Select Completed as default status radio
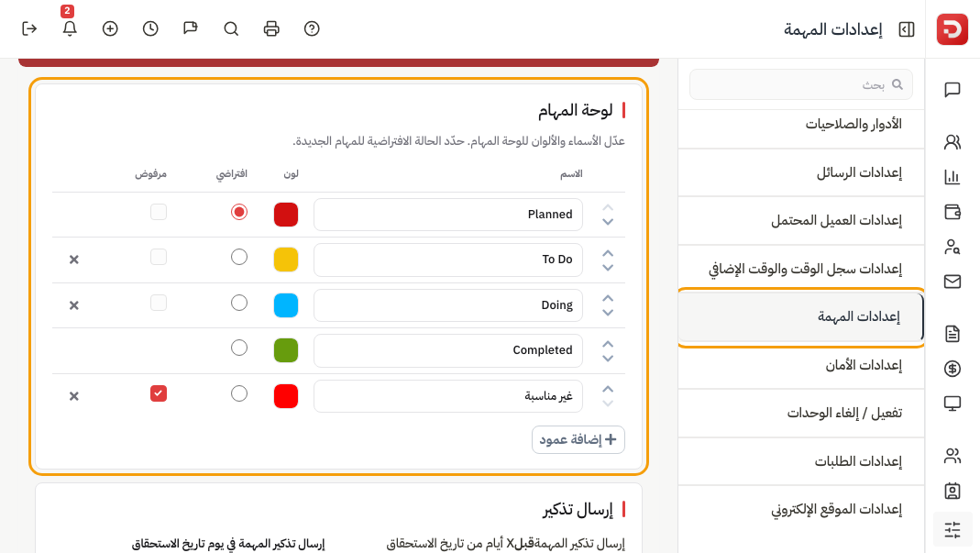This screenshot has width=980, height=553. pyautogui.click(x=238, y=348)
